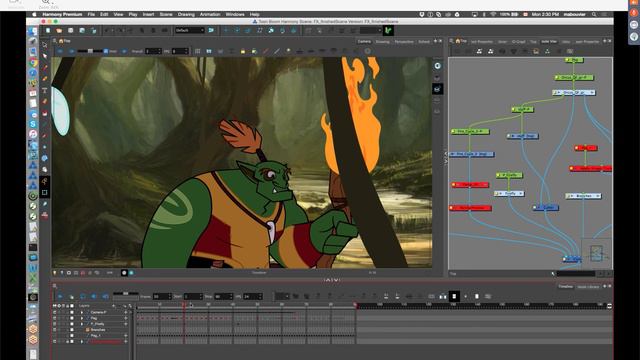The height and width of the screenshot is (360, 640).
Task: Select the Branches node in the Node View
Action: point(583,196)
